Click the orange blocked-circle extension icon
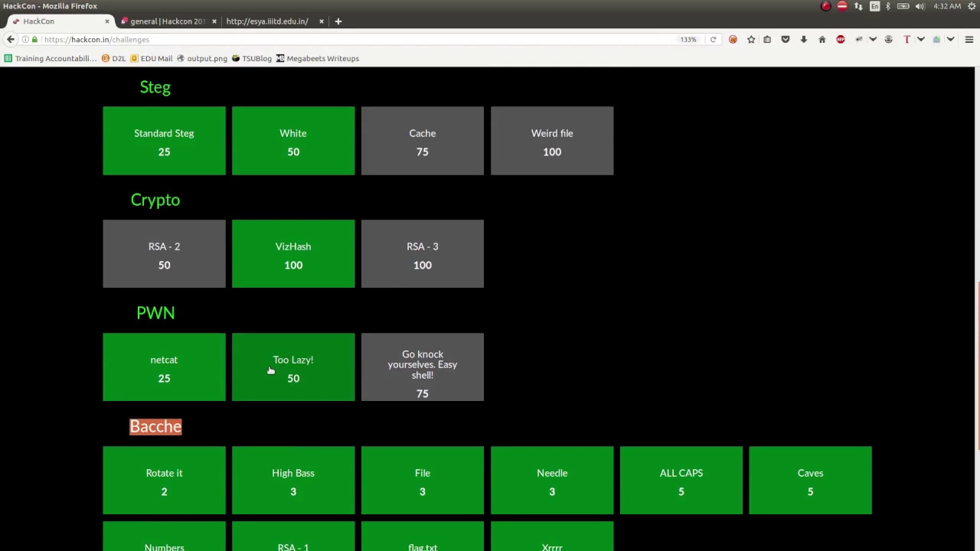The height and width of the screenshot is (551, 980). tap(733, 40)
